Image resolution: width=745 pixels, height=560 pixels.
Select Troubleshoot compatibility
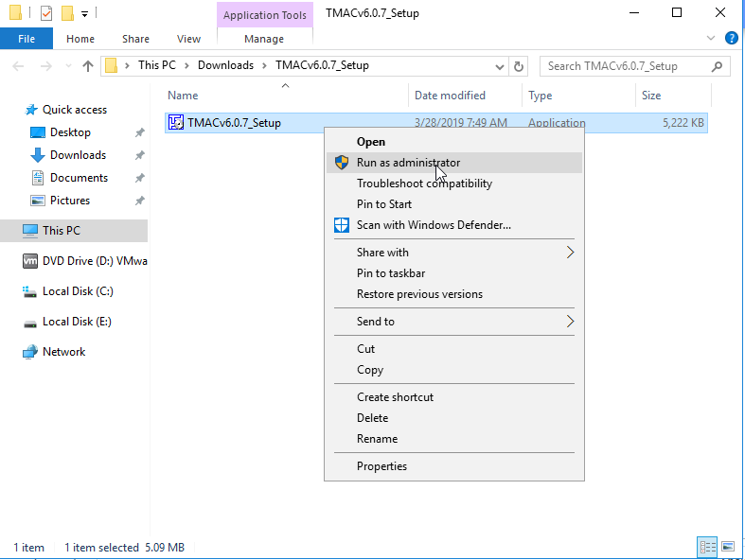click(453, 184)
